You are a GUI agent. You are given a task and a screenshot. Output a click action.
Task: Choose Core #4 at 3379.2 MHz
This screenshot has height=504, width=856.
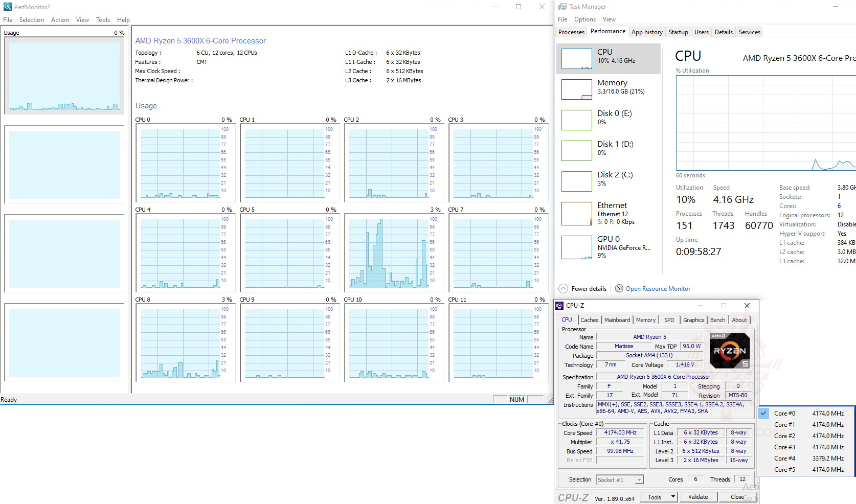(x=806, y=459)
